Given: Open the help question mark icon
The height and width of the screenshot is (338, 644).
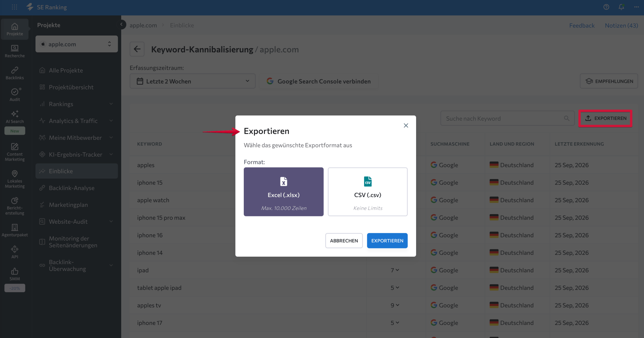Looking at the screenshot, I should click(x=606, y=7).
